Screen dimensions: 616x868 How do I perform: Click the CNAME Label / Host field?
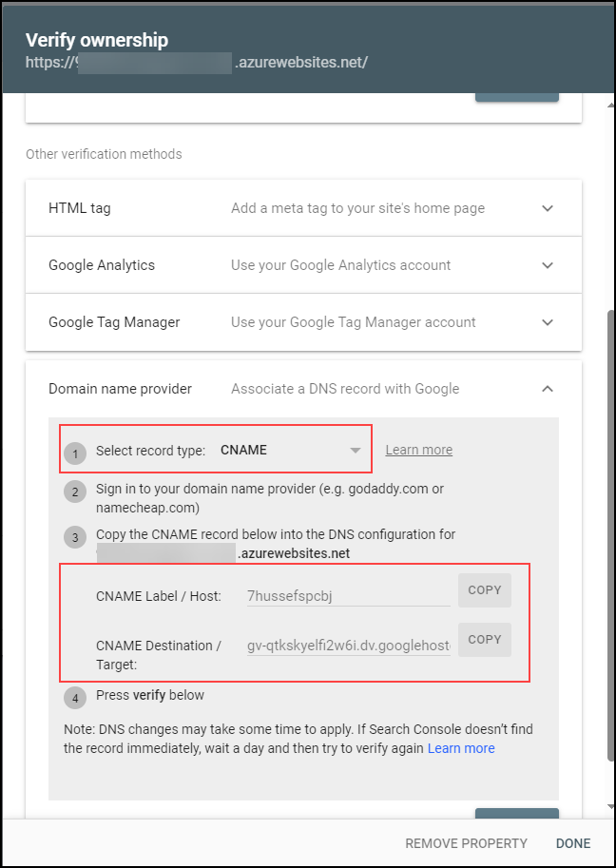348,596
